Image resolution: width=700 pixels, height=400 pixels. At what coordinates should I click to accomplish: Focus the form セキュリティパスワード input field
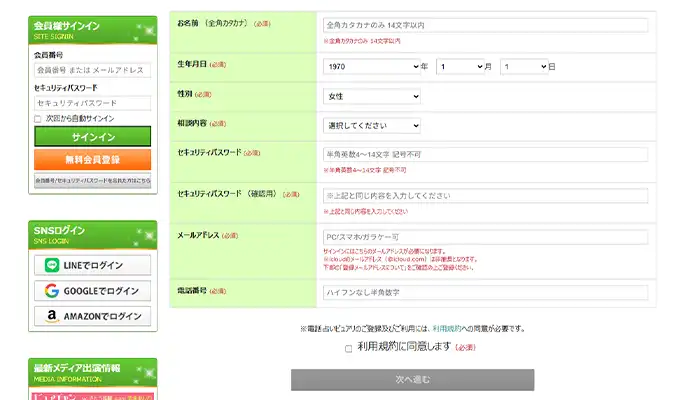click(x=485, y=154)
